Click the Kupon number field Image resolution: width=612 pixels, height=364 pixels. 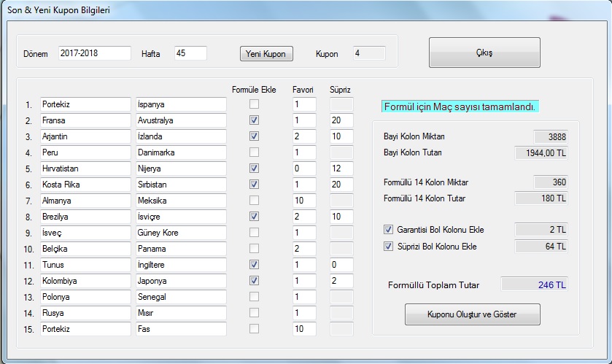pyautogui.click(x=369, y=53)
